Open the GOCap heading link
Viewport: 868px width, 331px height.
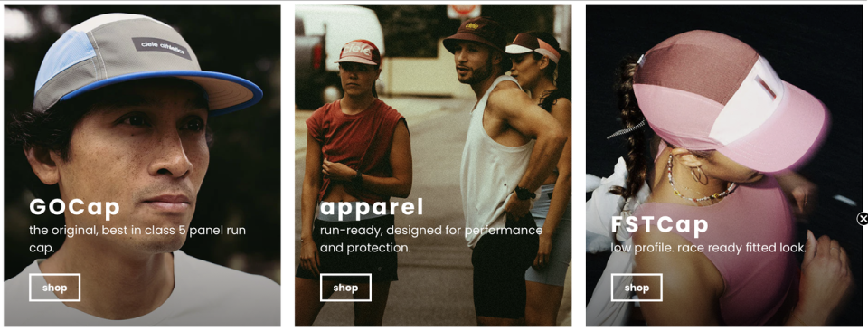[74, 208]
